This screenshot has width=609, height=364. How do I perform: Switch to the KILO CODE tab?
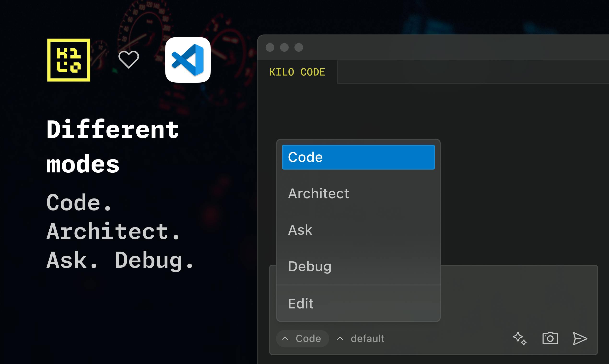tap(297, 72)
